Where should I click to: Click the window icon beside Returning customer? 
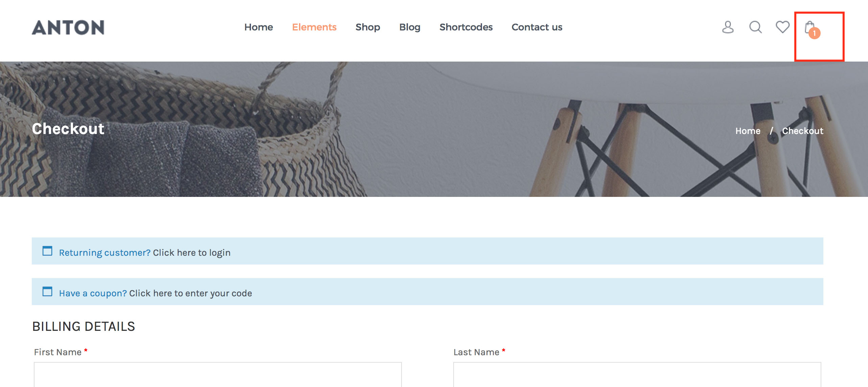[x=47, y=251]
